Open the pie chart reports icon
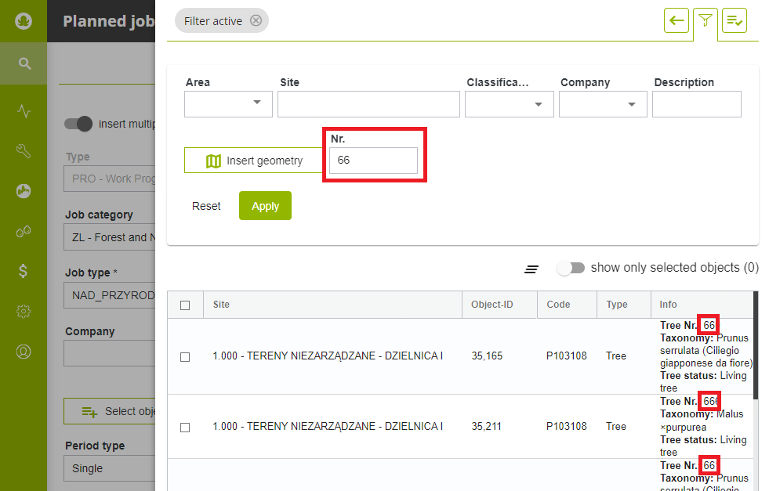This screenshot has height=491, width=769. [24, 191]
